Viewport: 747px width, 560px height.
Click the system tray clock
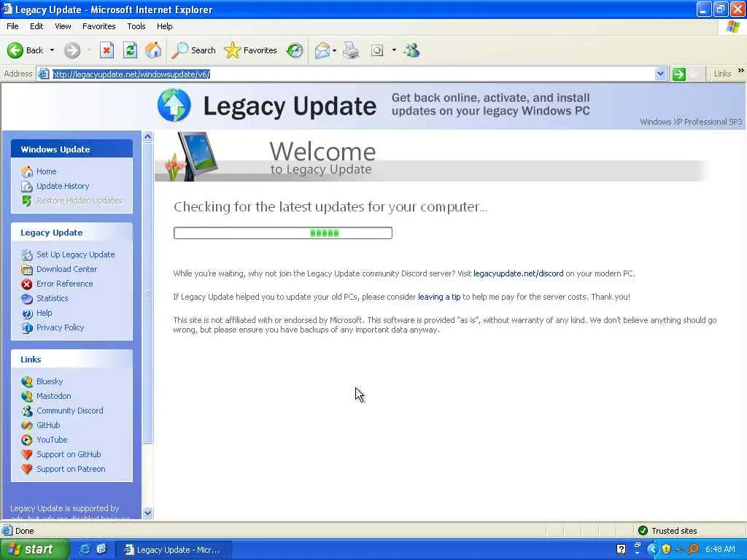[720, 550]
